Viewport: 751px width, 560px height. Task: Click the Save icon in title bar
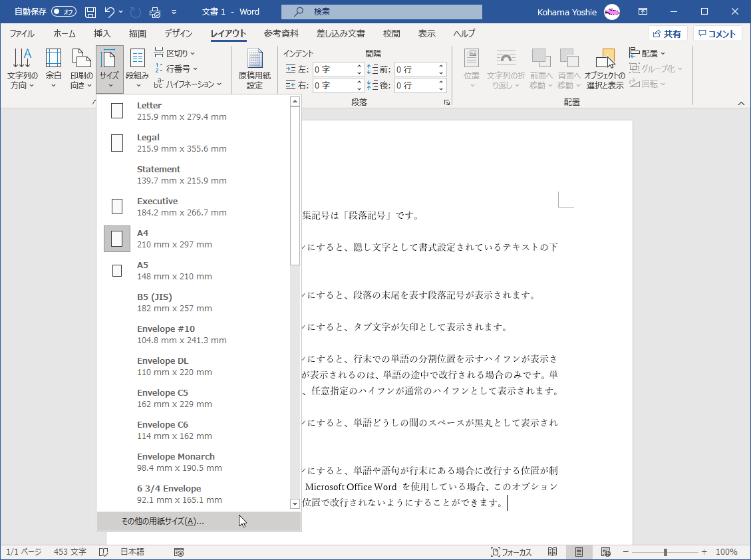pyautogui.click(x=90, y=12)
